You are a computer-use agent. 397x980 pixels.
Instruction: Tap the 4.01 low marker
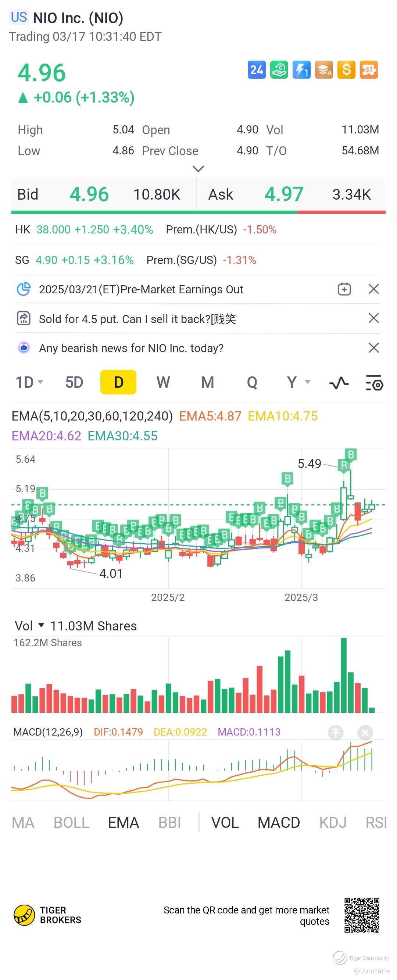[111, 573]
